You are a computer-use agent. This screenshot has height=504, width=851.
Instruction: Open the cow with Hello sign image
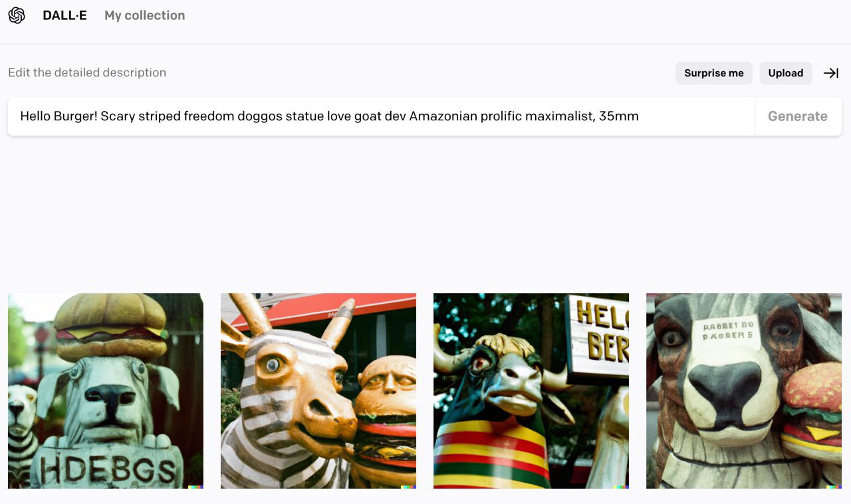[531, 391]
